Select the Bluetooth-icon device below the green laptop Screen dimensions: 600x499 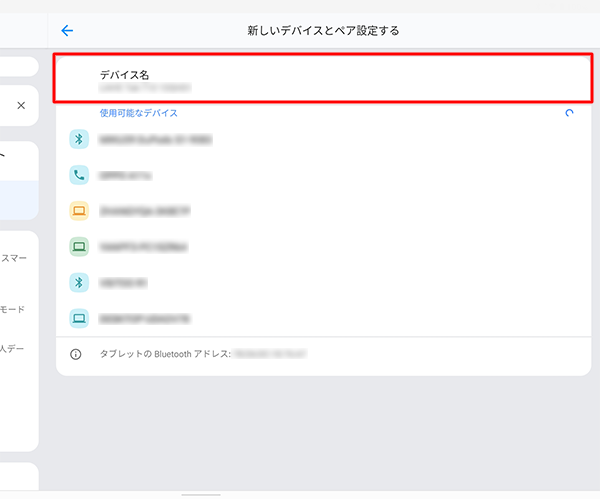[323, 283]
